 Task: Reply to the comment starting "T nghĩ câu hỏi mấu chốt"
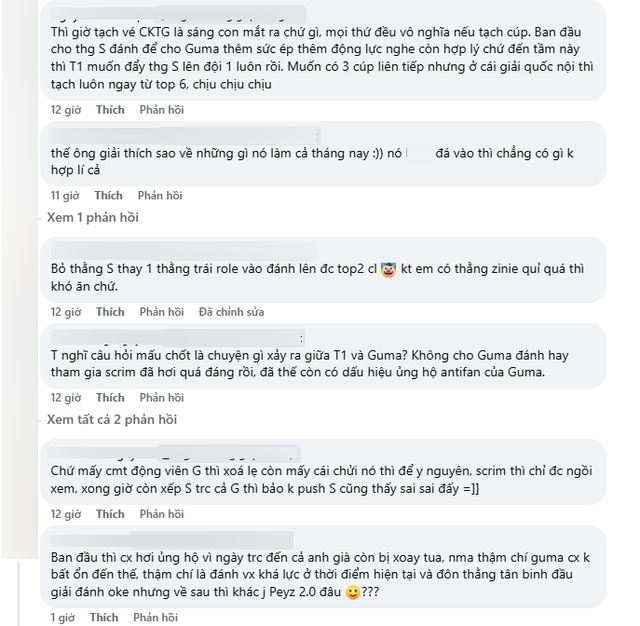[x=161, y=397]
